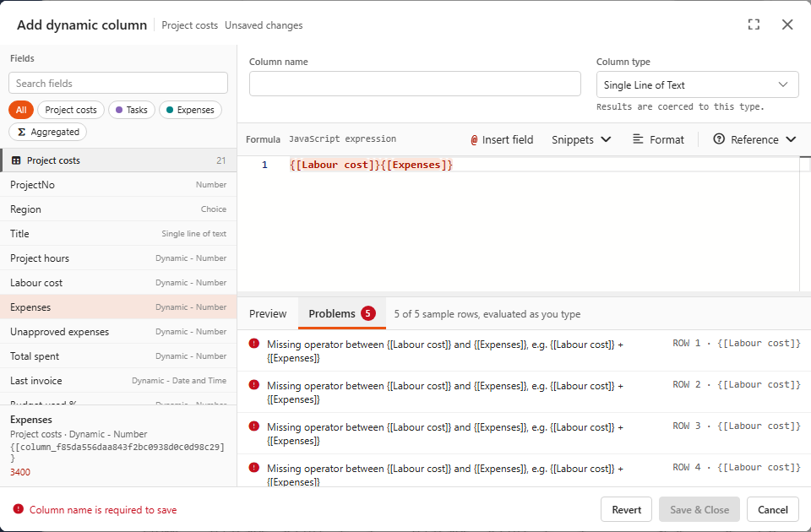The width and height of the screenshot is (811, 532).
Task: Select the Title field
Action: tap(118, 234)
